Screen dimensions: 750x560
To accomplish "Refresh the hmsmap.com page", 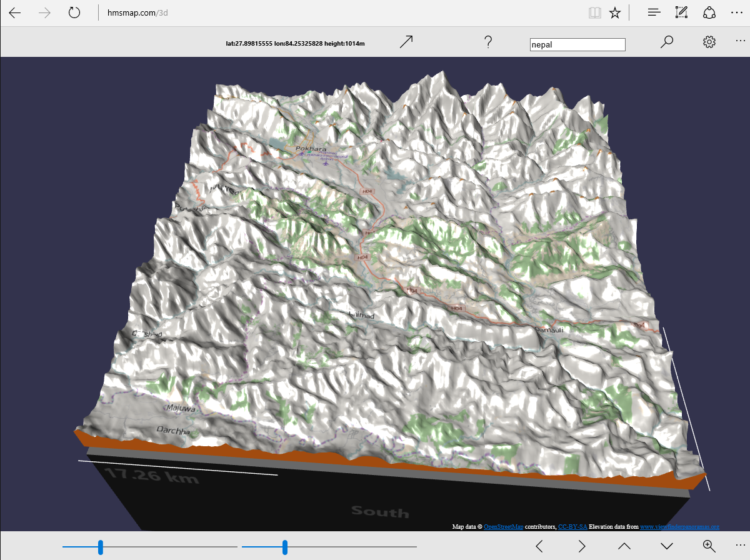I will 74,12.
